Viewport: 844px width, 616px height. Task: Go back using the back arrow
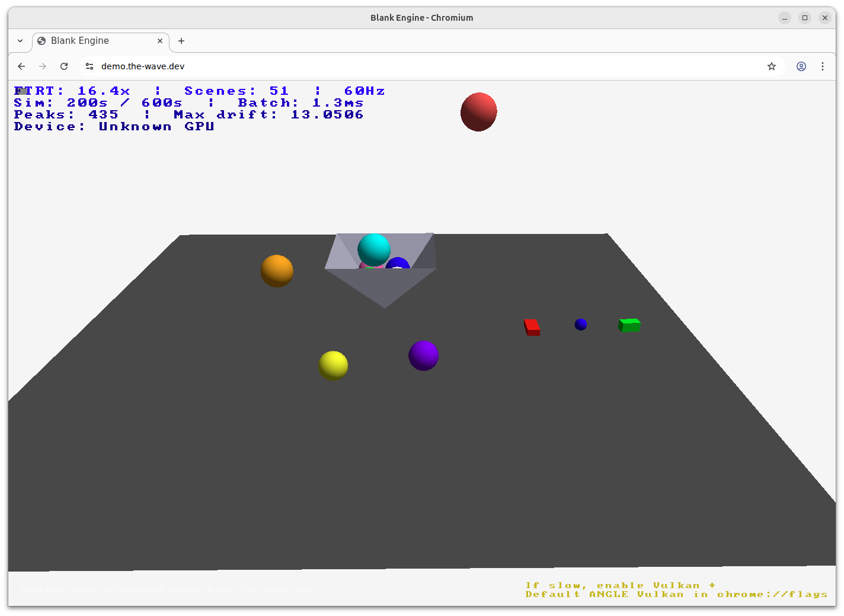pyautogui.click(x=21, y=66)
